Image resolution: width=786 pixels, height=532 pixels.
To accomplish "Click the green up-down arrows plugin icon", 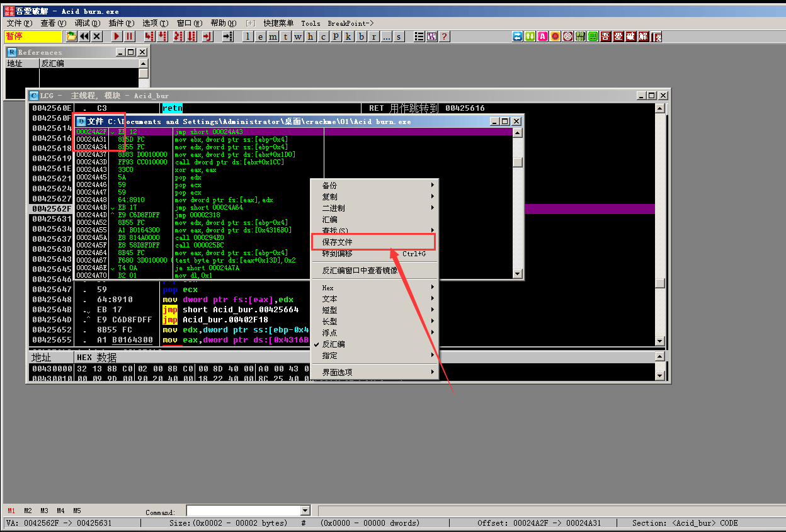I will [x=530, y=37].
